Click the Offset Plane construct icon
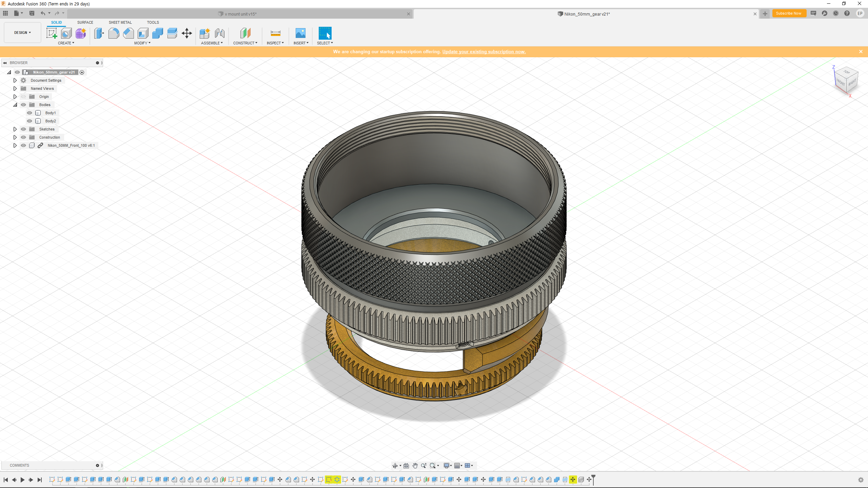 pyautogui.click(x=245, y=33)
